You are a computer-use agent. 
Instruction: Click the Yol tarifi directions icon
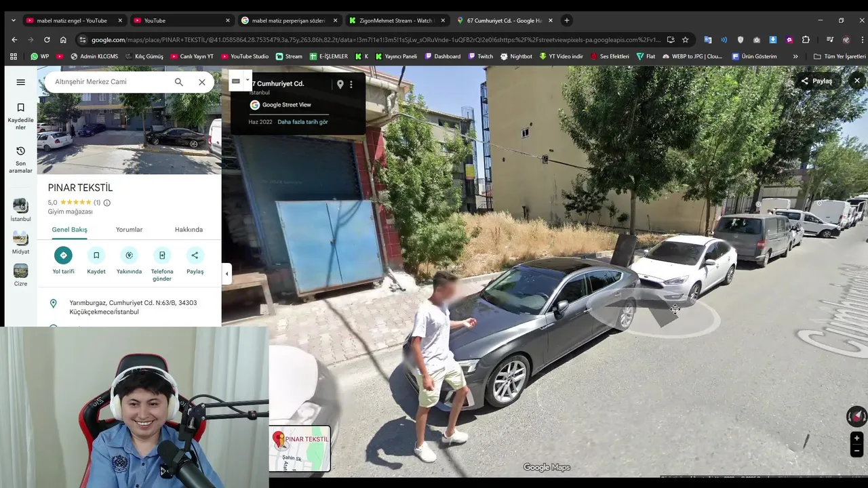click(x=63, y=256)
